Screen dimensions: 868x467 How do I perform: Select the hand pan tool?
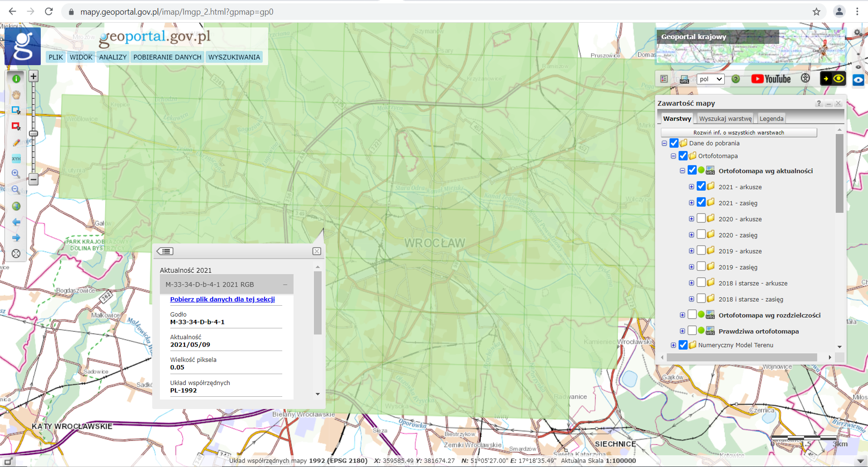16,95
